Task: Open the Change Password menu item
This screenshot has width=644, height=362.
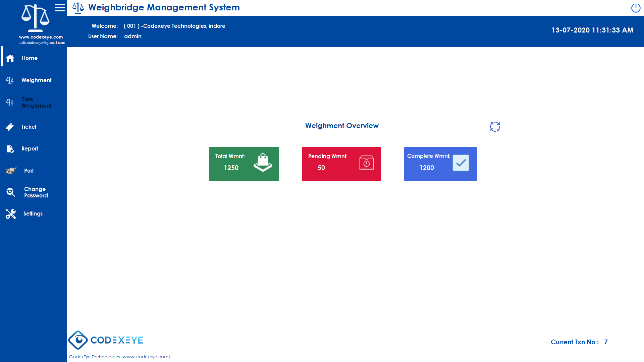Action: click(36, 192)
